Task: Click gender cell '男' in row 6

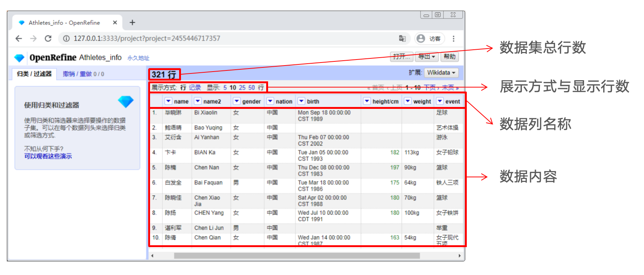Action: click(x=236, y=182)
